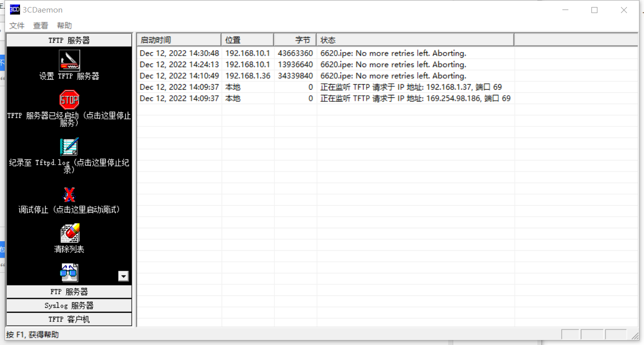644x345 pixels.
Task: Sort by the 启动时间 column header
Action: (179, 40)
